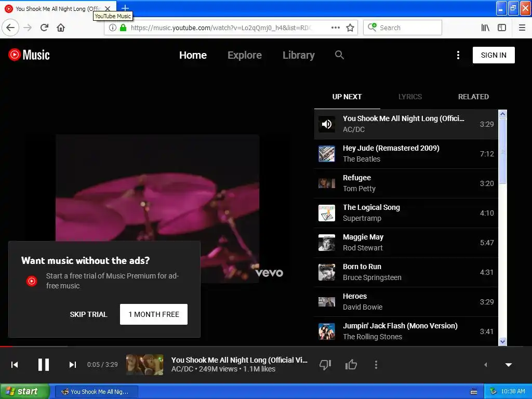Click The Beatles artist name
The image size is (532, 399).
(x=362, y=159)
